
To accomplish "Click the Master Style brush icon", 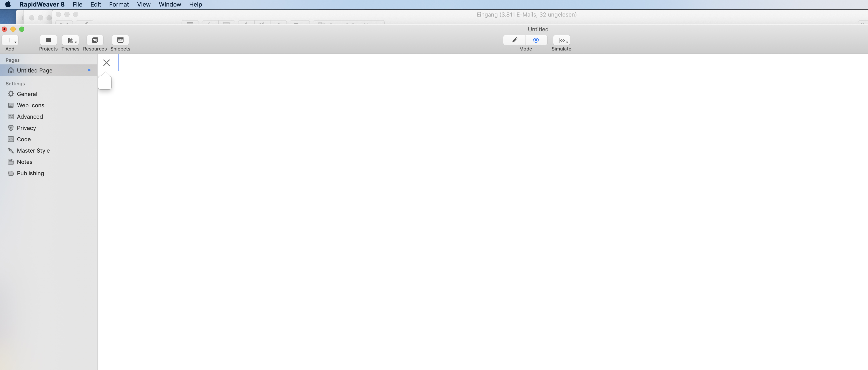I will (x=11, y=150).
